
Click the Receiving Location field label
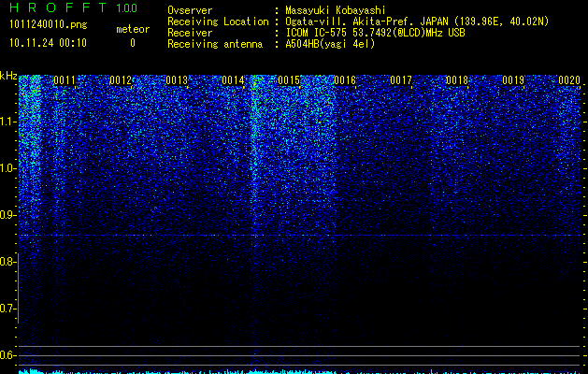click(218, 22)
